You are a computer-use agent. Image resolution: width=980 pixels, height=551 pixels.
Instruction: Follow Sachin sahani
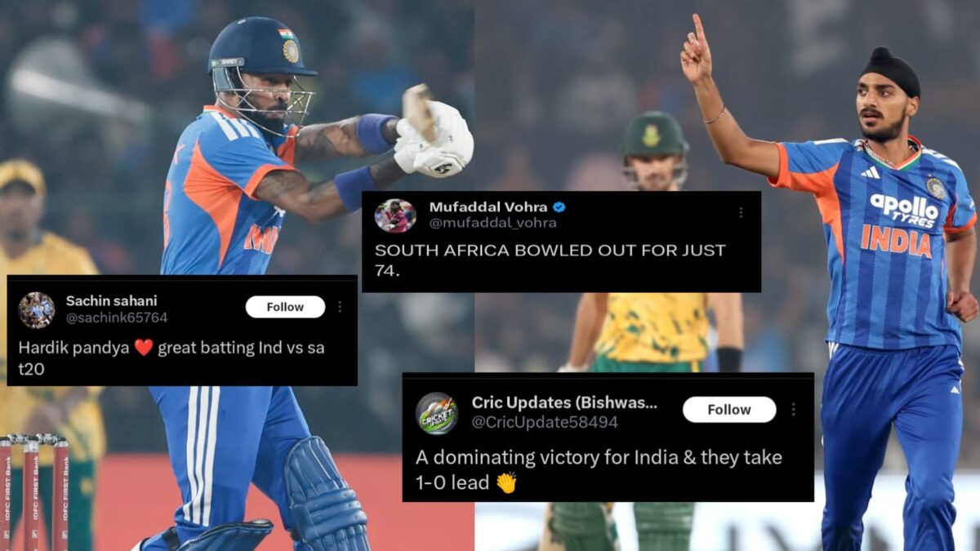285,307
